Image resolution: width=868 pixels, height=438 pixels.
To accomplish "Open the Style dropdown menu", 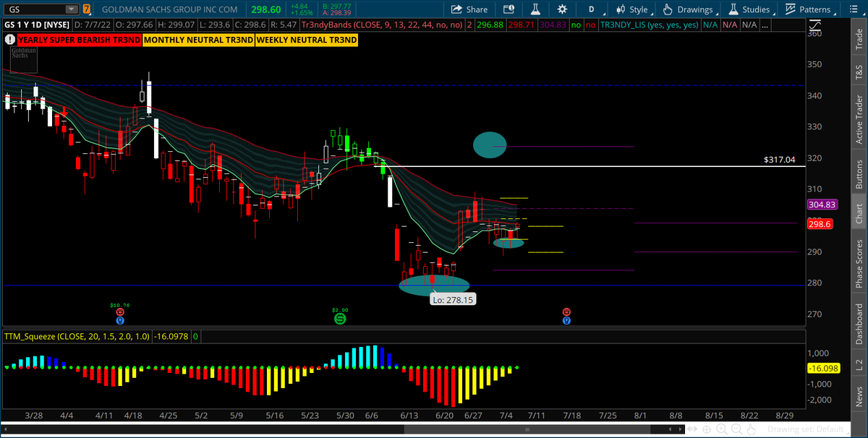I will [634, 9].
